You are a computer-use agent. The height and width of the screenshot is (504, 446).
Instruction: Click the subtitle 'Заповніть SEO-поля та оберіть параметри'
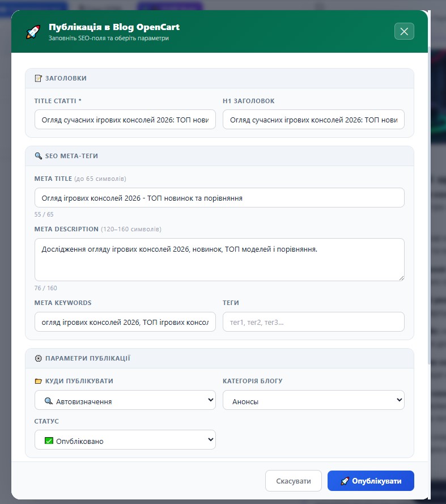coord(109,38)
